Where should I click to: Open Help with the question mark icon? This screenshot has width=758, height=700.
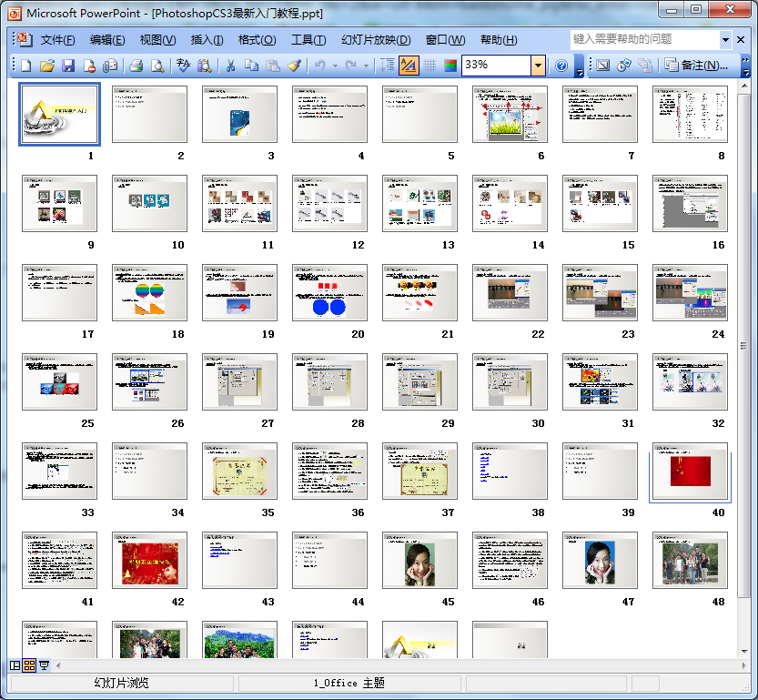561,66
